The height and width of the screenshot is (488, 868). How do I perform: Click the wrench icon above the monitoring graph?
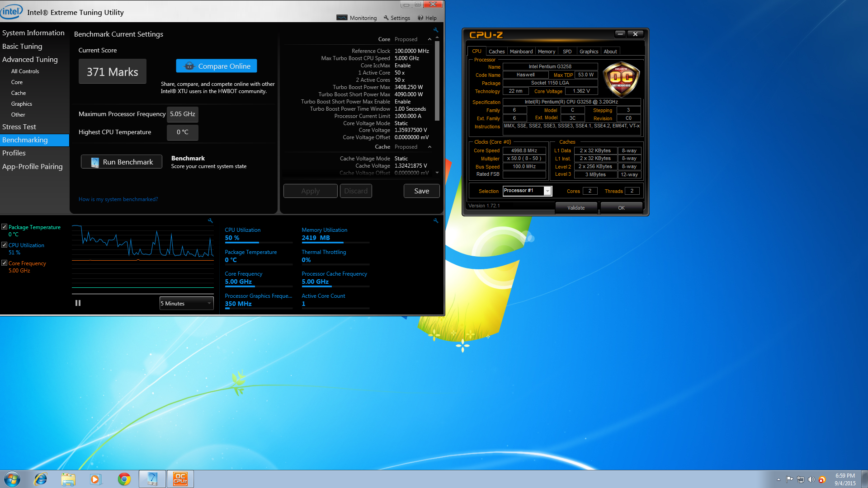(210, 221)
